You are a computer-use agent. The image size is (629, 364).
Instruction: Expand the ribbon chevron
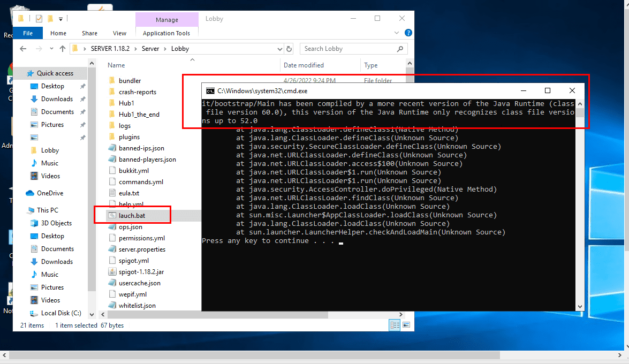tap(396, 33)
